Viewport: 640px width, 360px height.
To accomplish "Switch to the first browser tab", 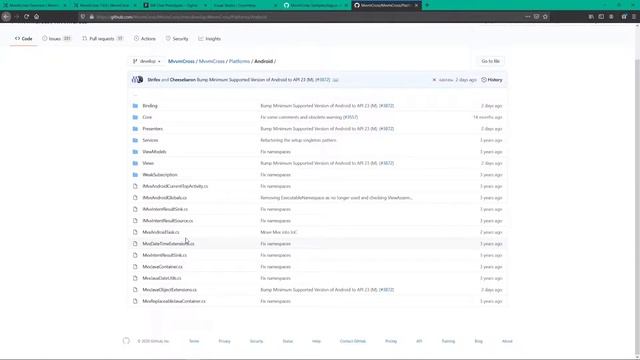I will click(35, 5).
